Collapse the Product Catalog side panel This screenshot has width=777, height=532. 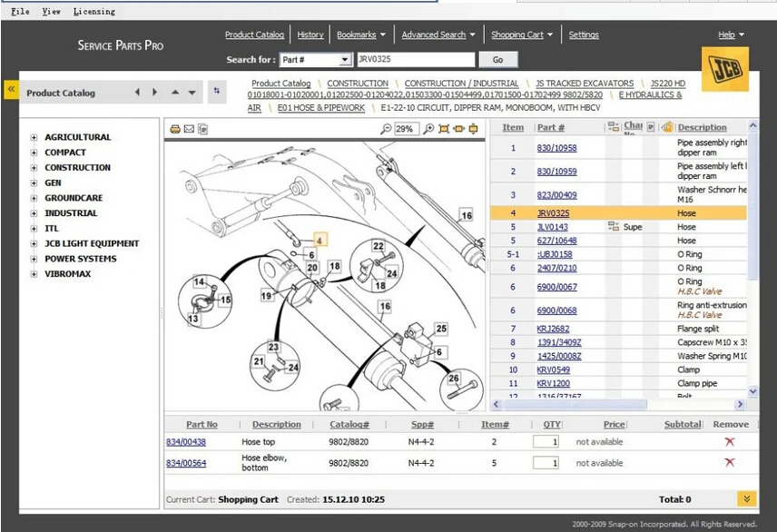tap(11, 89)
